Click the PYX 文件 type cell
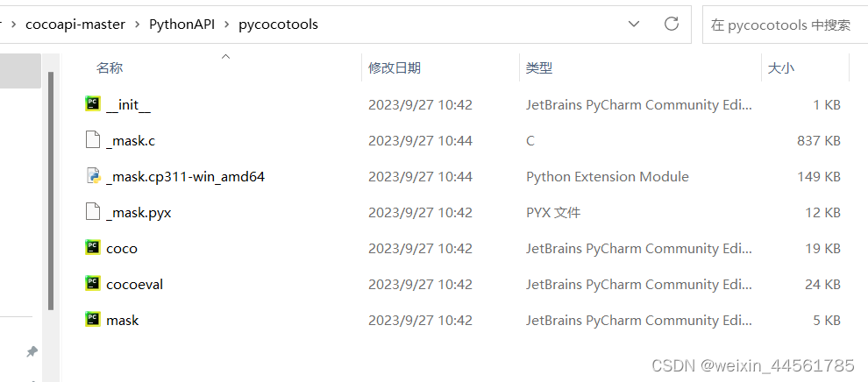This screenshot has height=382, width=868. (553, 213)
